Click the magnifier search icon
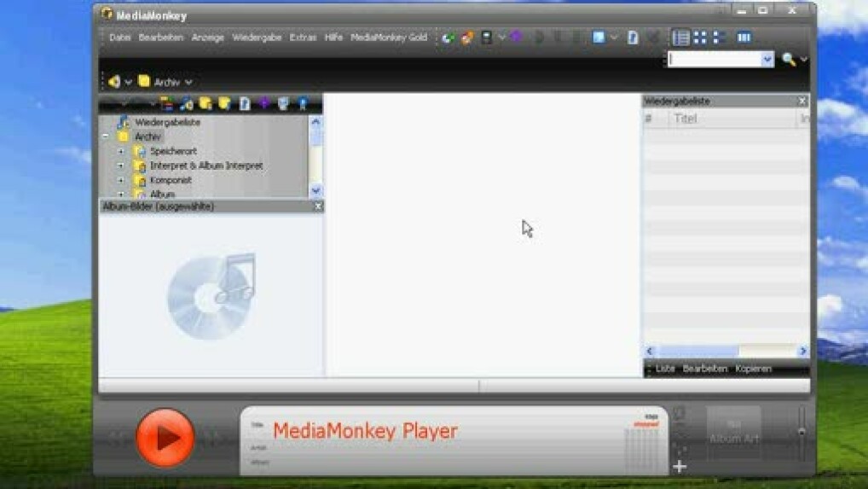The image size is (868, 489). pos(788,59)
